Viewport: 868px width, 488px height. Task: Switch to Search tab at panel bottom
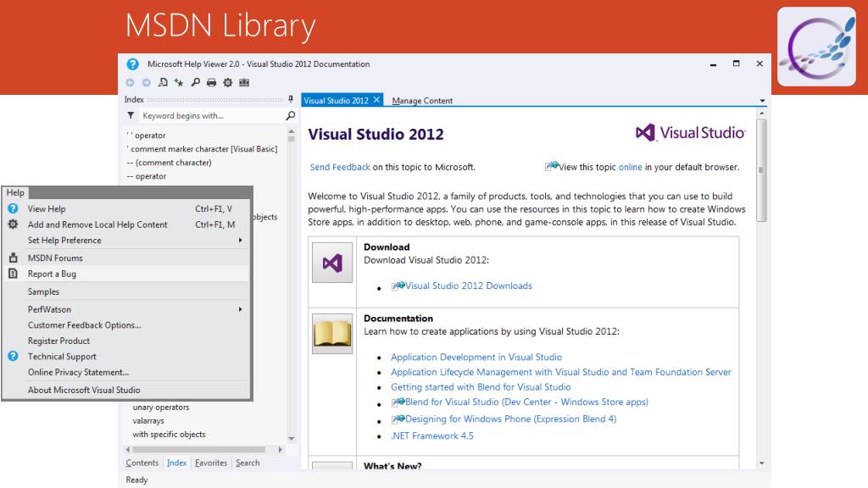248,463
